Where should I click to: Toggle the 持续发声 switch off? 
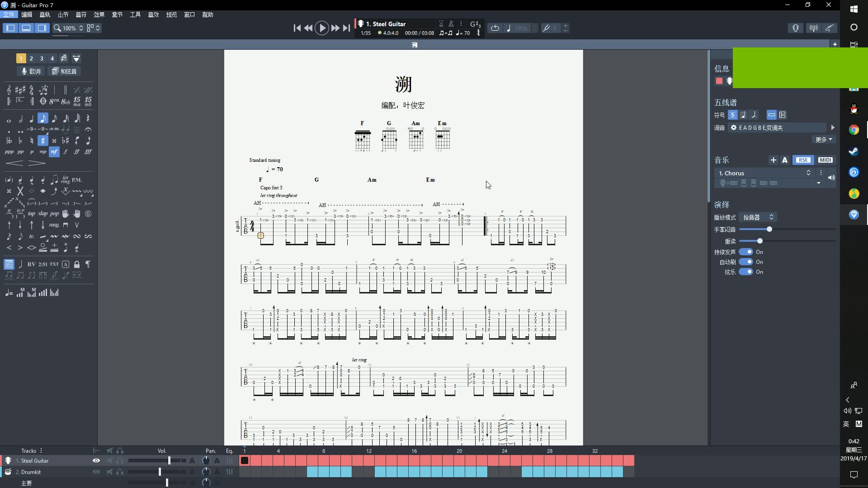[745, 252]
